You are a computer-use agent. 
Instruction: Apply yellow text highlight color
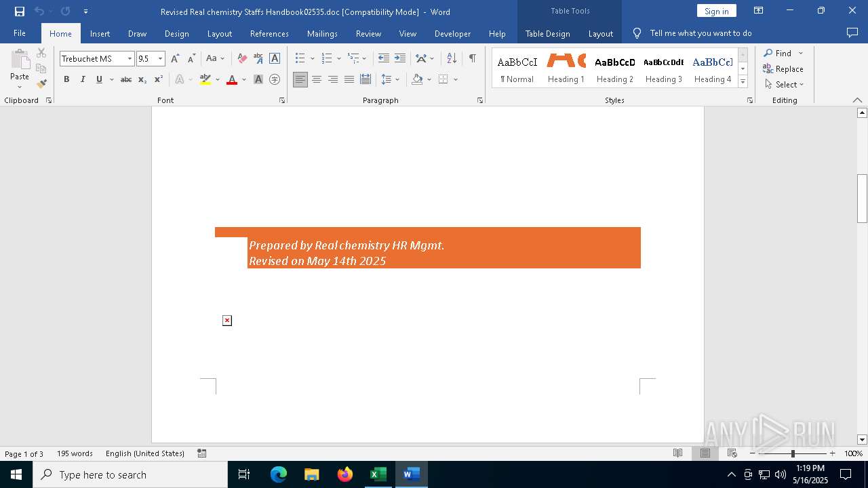[x=205, y=79]
